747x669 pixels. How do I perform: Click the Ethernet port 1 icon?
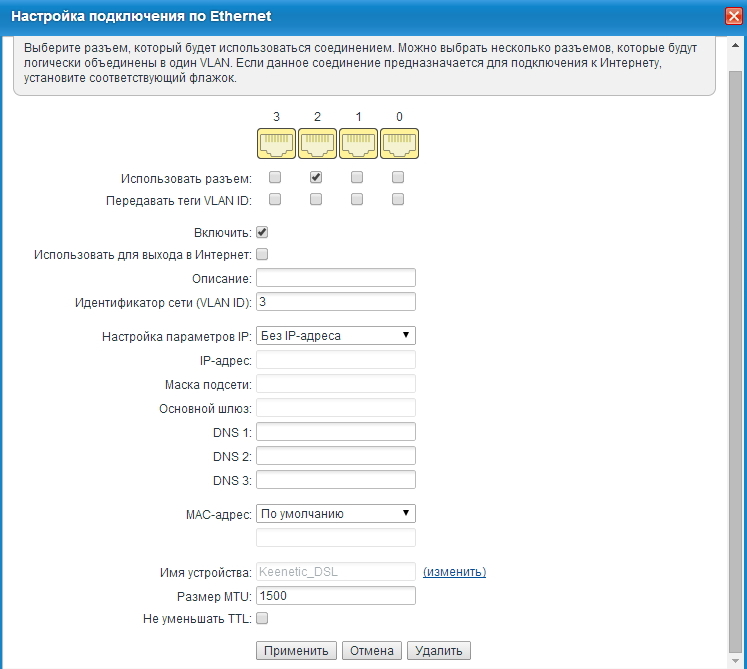point(358,144)
